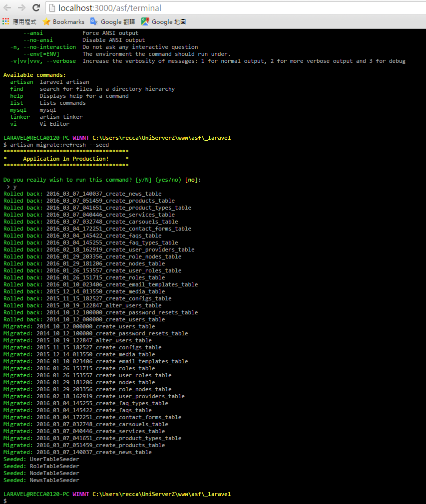Click 'Seeded: NewsTableSeeder' line
The width and height of the screenshot is (426, 504).
point(41,480)
